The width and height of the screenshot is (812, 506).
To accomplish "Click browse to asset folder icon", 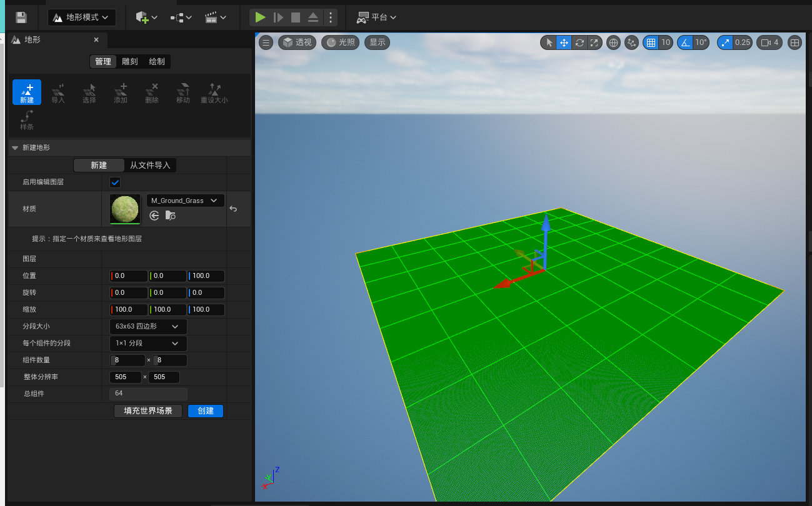I will (x=170, y=216).
